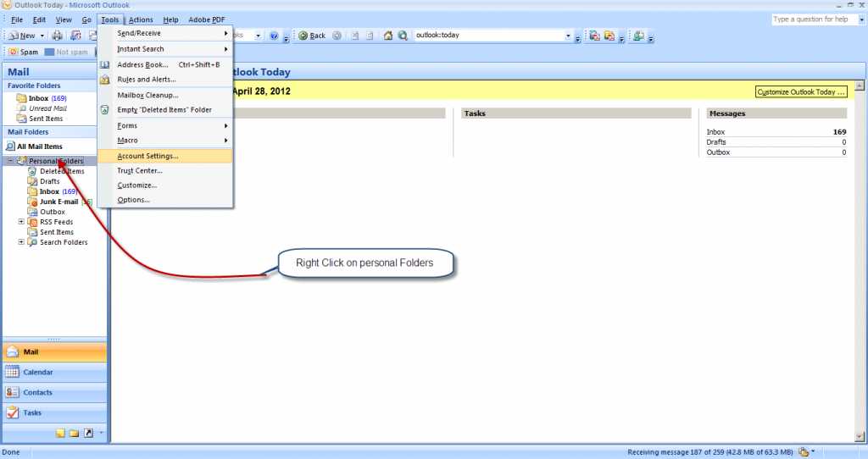Click the green contact toolbar icon
The image size is (868, 459).
[639, 36]
